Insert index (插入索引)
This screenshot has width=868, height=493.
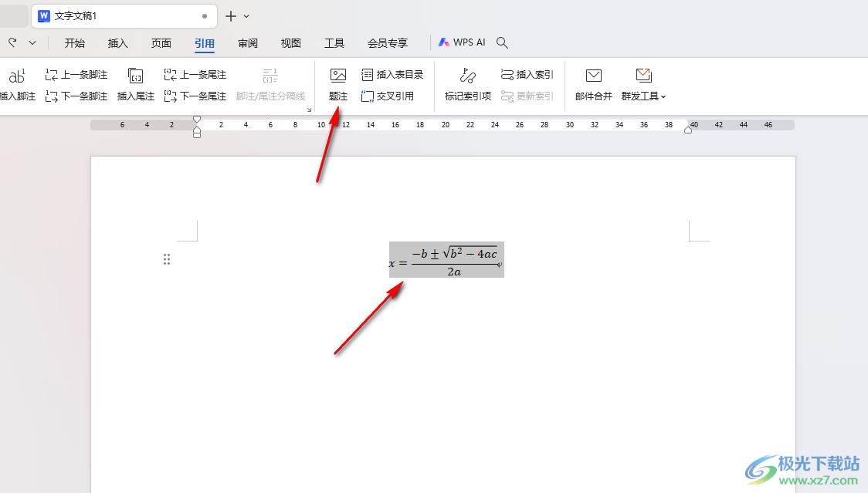(527, 75)
